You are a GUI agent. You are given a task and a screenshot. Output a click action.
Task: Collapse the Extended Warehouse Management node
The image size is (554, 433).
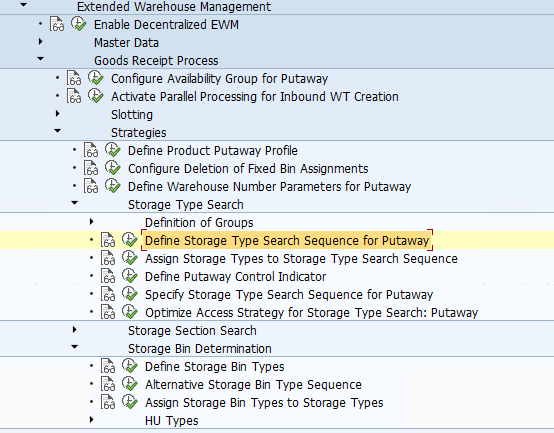23,5
